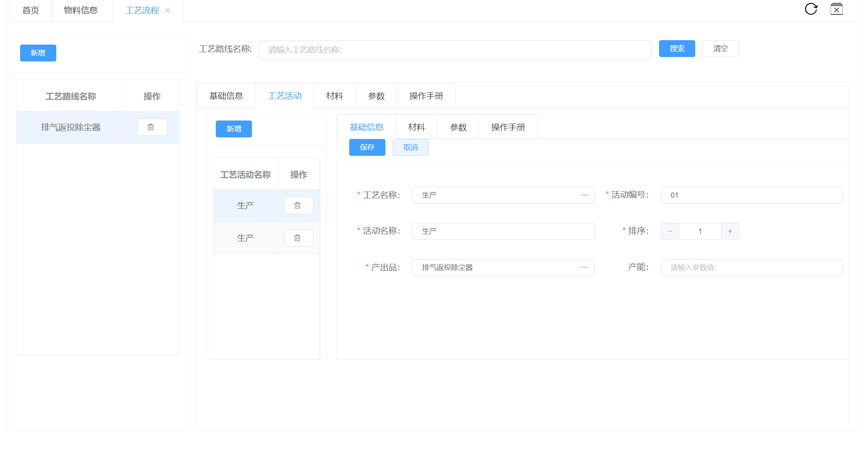
Task: Switch to the 物料信息 top tab
Action: (81, 10)
